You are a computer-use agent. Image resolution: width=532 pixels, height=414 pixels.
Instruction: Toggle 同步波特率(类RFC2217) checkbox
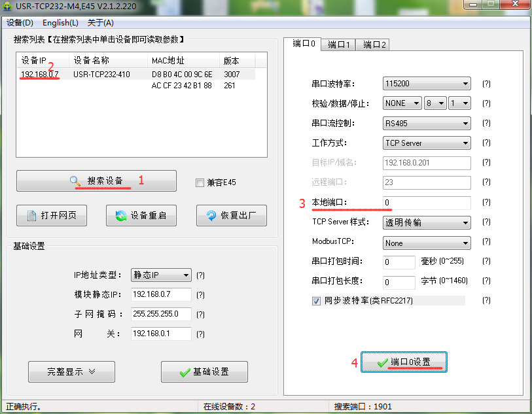coord(316,301)
